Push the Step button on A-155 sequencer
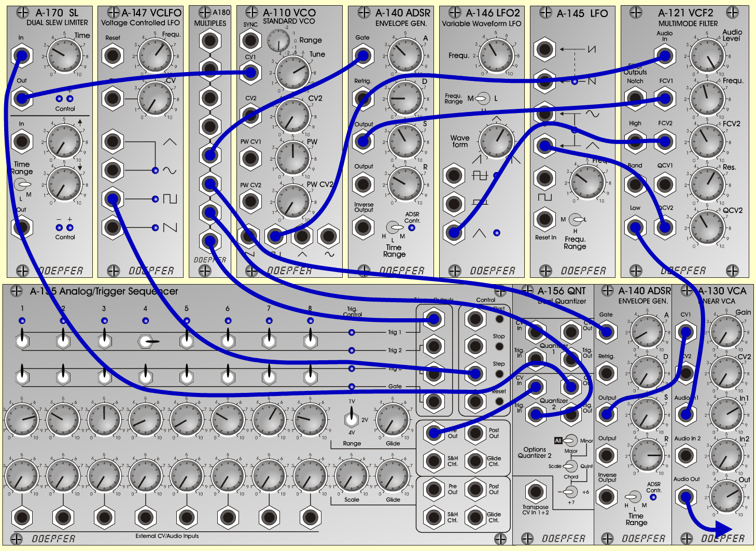This screenshot has width=756, height=551. point(499,374)
